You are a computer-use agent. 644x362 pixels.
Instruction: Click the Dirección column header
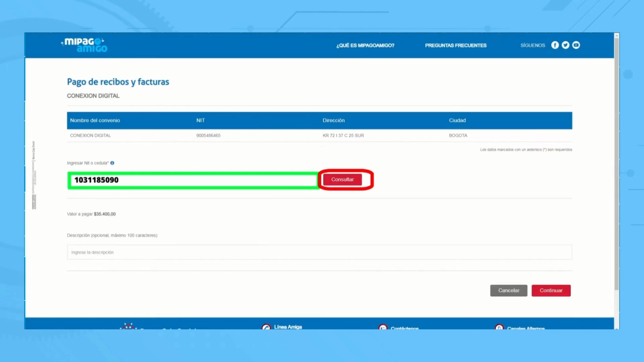tap(333, 120)
